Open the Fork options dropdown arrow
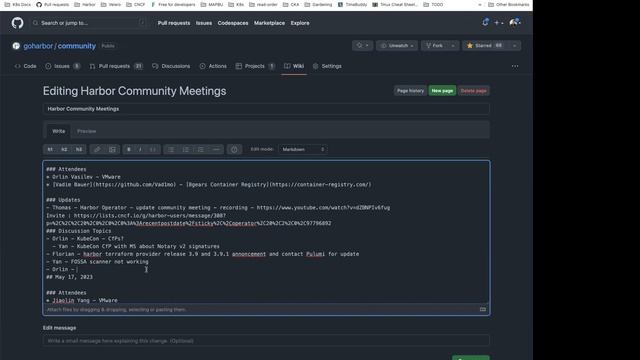The height and width of the screenshot is (360, 640). (x=453, y=46)
